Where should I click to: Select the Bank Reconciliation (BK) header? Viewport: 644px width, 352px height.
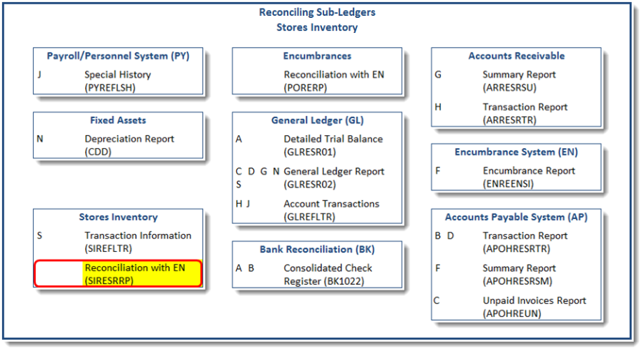317,250
